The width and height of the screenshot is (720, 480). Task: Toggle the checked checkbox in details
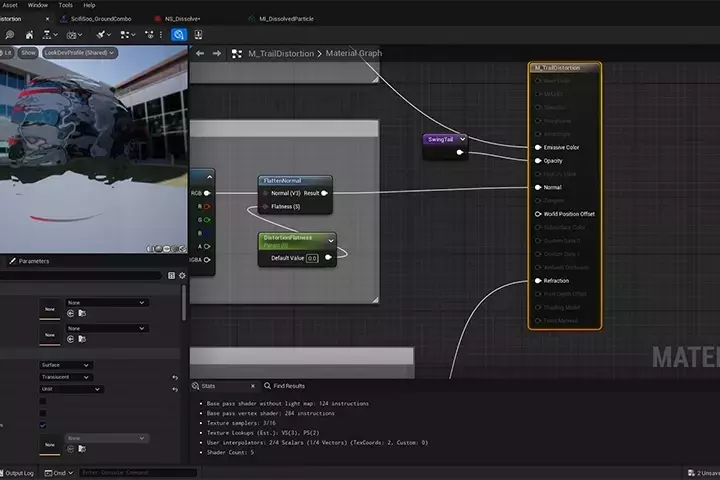tap(43, 425)
